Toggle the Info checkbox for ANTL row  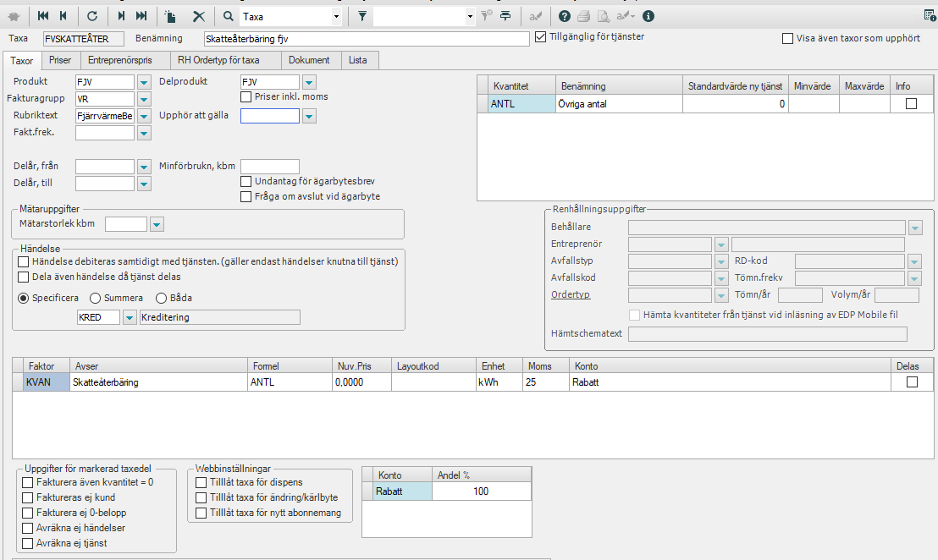[x=911, y=103]
